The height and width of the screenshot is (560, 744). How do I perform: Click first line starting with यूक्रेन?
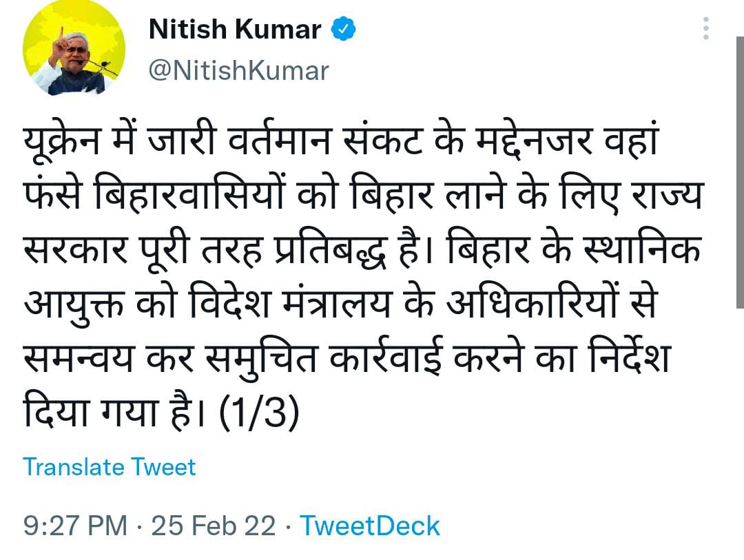click(x=340, y=141)
